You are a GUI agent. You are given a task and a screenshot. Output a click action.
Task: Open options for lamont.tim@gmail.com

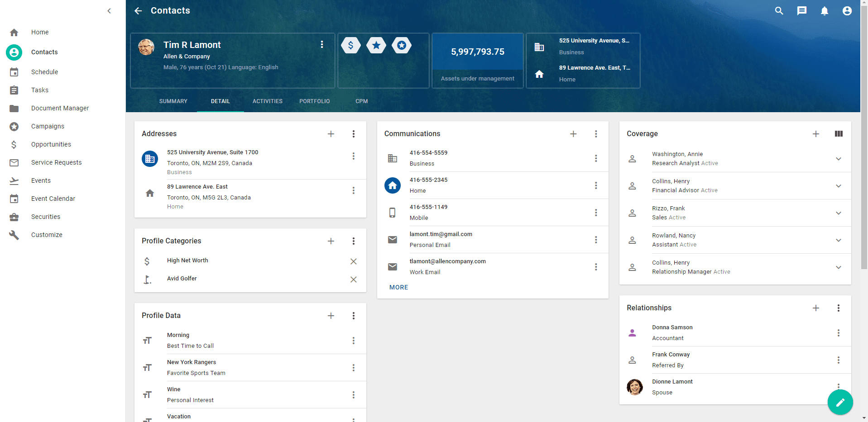point(596,240)
